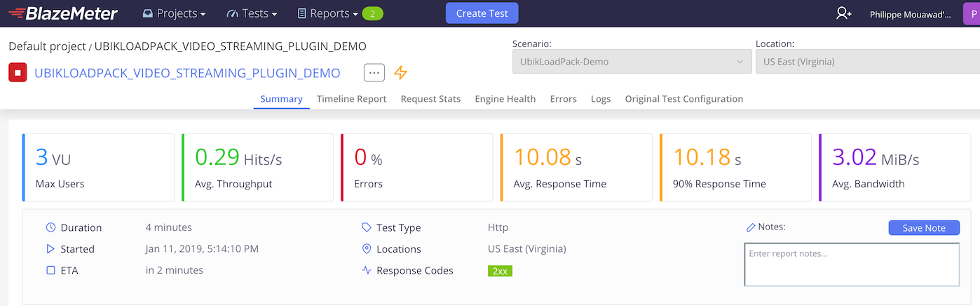Click the duration value 4 minutes
The image size is (980, 306).
[169, 227]
